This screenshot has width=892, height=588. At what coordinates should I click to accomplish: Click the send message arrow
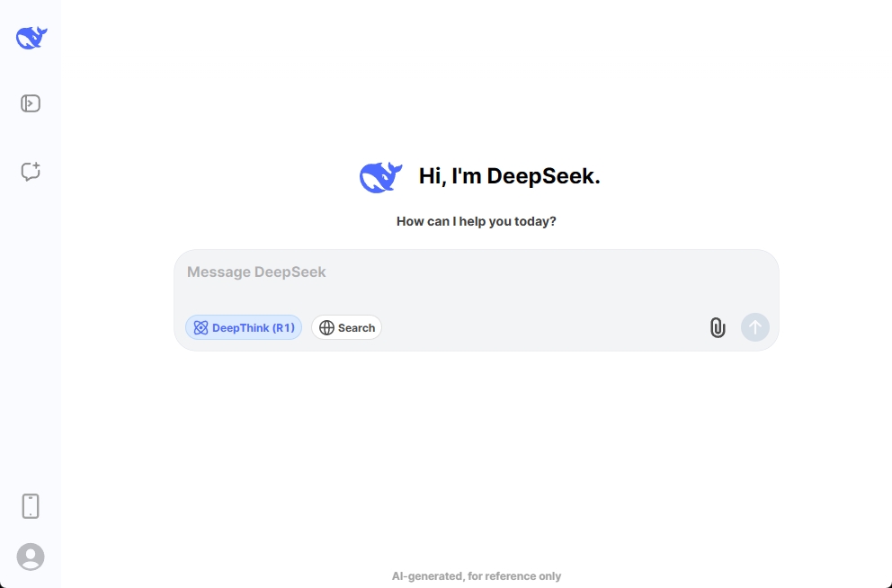[754, 327]
